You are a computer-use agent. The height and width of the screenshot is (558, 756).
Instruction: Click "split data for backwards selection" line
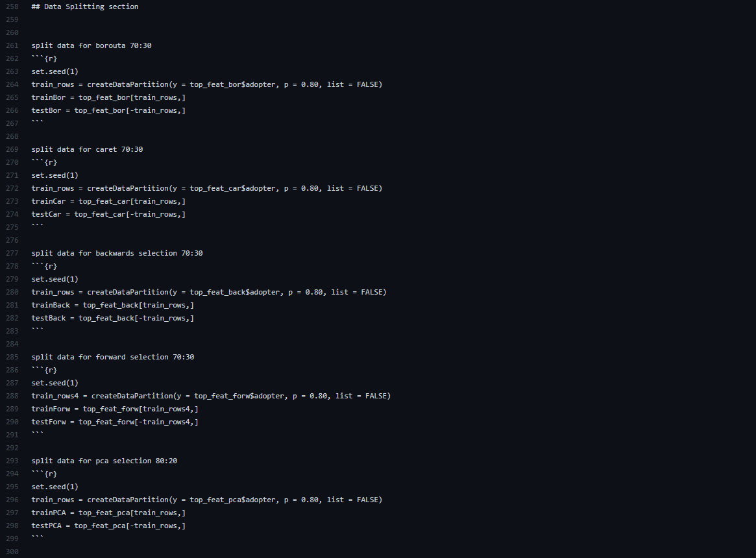[117, 253]
